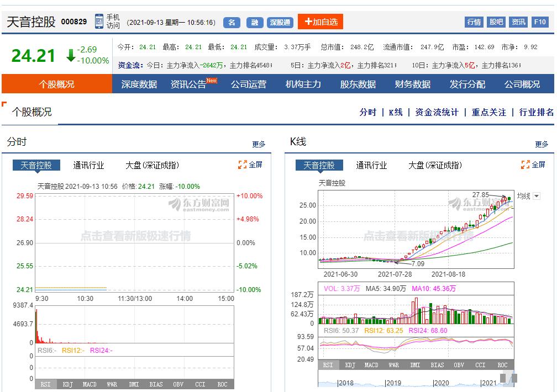This screenshot has height=392, width=557.
Task: Jump to 资金流统计 section link
Action: tap(437, 113)
